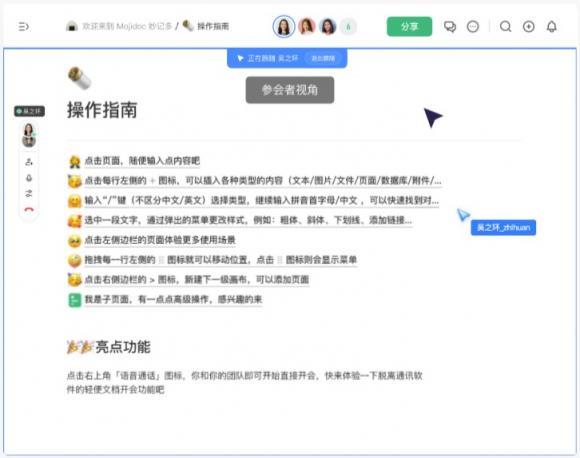Screen dimensions: 580x458
Task: Click the page emoji icon above the title
Action: (x=79, y=78)
